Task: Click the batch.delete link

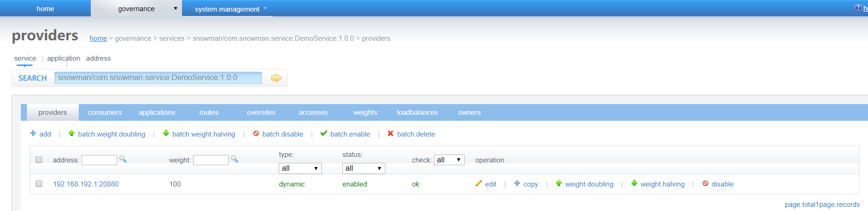Action: [x=416, y=134]
